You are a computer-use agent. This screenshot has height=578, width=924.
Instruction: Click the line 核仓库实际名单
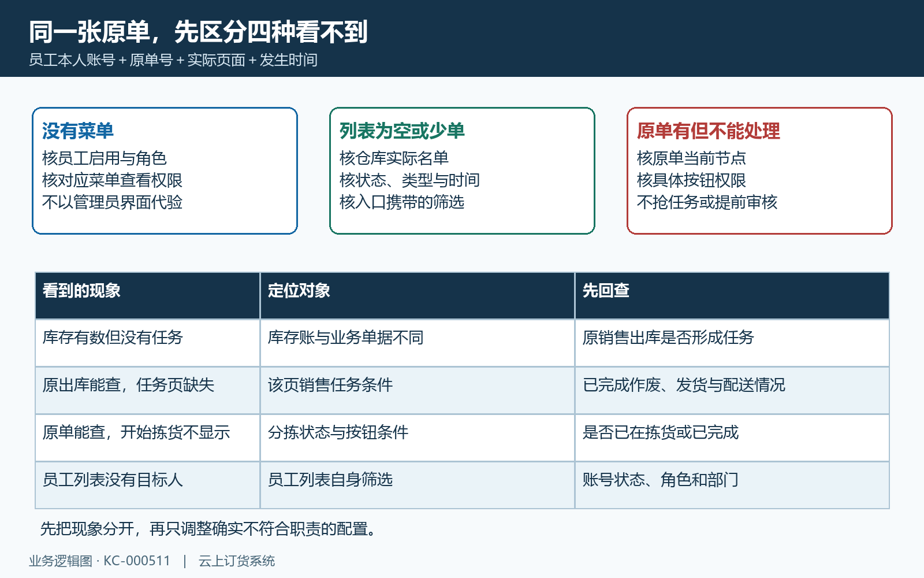coord(394,158)
